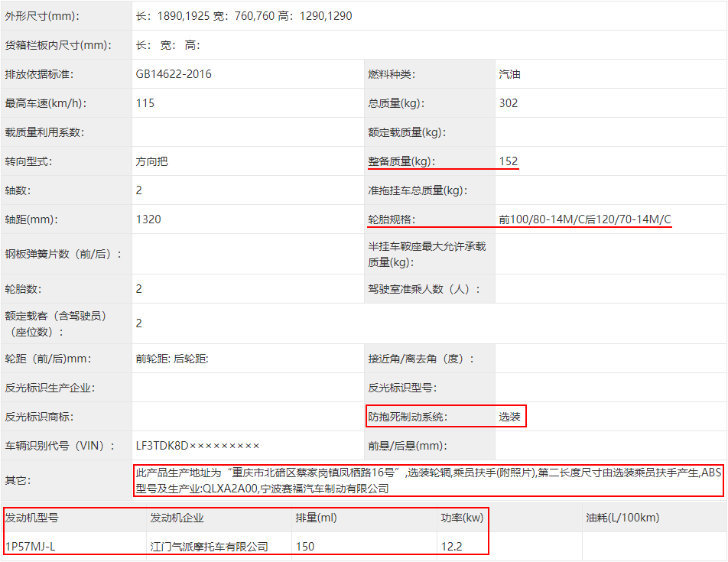
Task: Click the maximum speed value 115
Action: pyautogui.click(x=145, y=103)
